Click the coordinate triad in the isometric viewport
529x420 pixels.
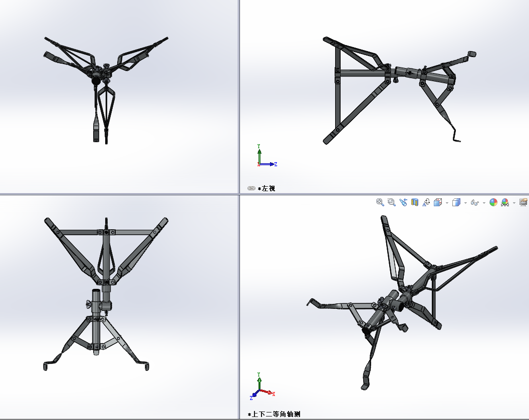click(263, 386)
